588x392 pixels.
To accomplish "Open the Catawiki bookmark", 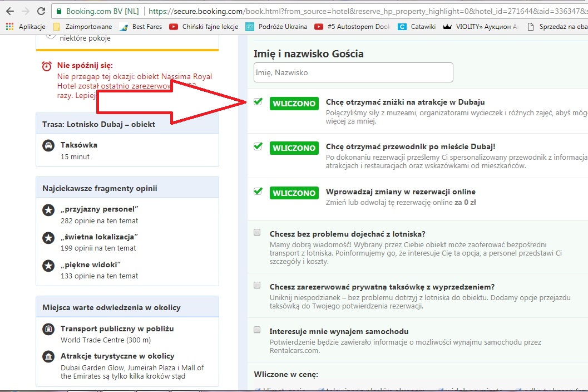I will point(417,27).
